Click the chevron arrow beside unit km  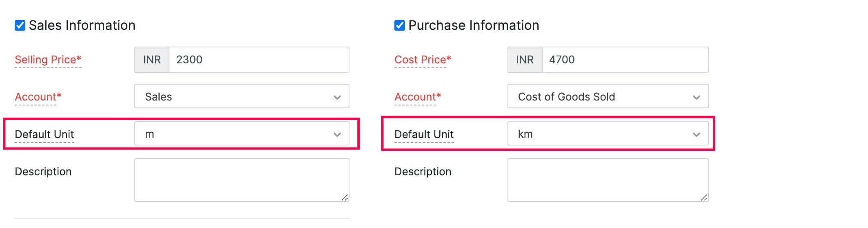[697, 134]
